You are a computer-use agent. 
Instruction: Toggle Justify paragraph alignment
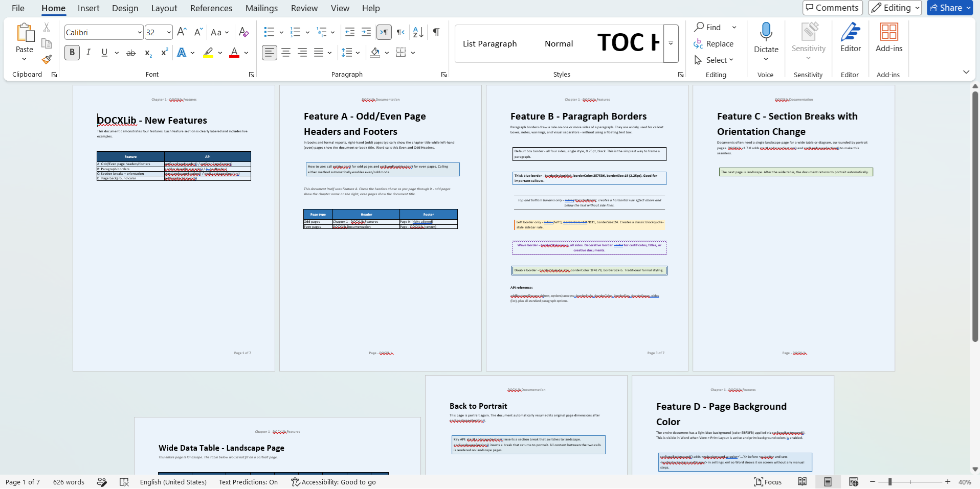point(319,53)
